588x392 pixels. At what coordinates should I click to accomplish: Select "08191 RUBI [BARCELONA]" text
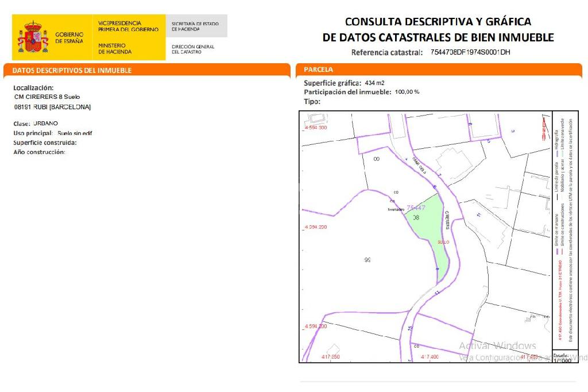[x=52, y=107]
